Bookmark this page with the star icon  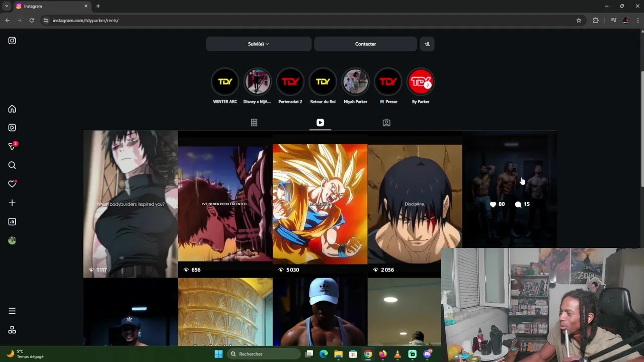pyautogui.click(x=579, y=21)
